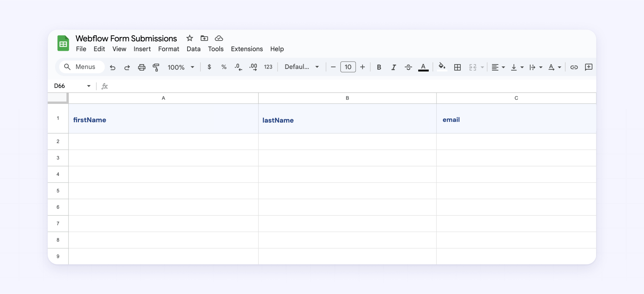The width and height of the screenshot is (644, 294).
Task: Open the Insert menu
Action: pyautogui.click(x=142, y=49)
